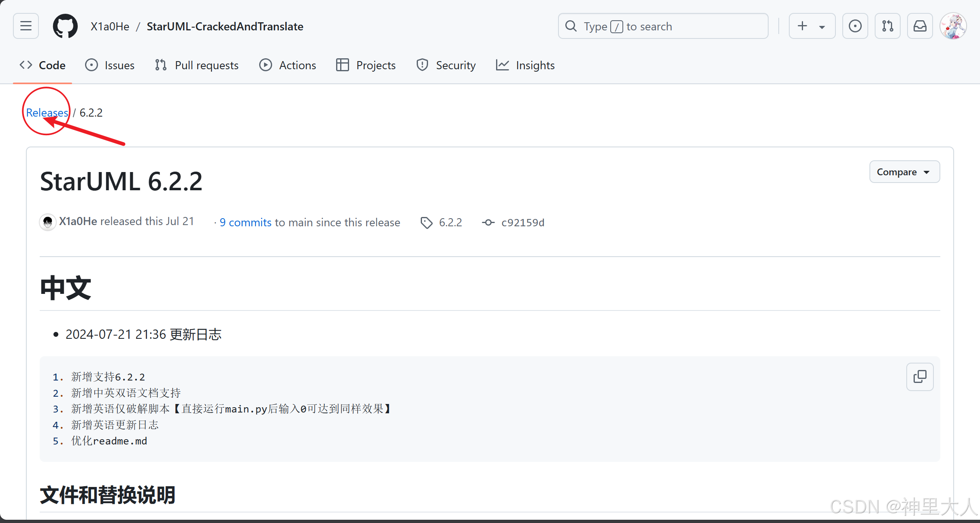Image resolution: width=980 pixels, height=523 pixels.
Task: Expand the create new plus dropdown
Action: click(812, 26)
